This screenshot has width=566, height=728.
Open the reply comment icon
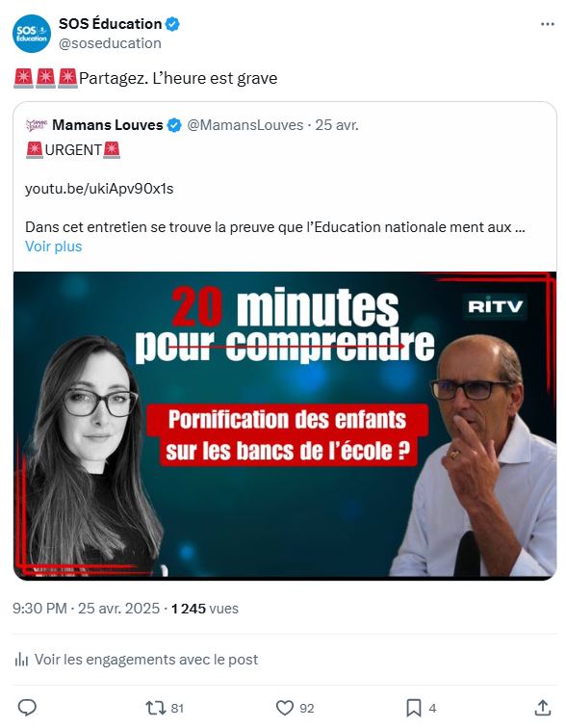[27, 708]
